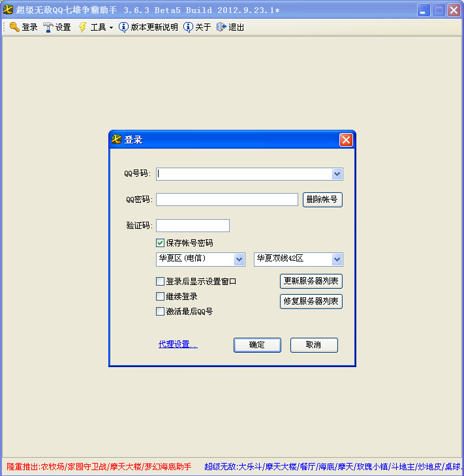Click the 更新服务器列表 button
464x476 pixels.
point(311,281)
